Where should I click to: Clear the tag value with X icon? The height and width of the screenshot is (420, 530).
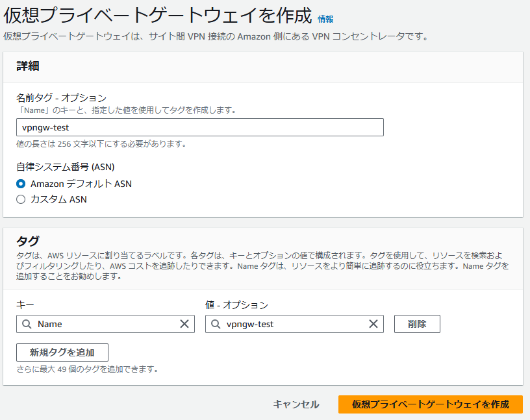tap(373, 324)
